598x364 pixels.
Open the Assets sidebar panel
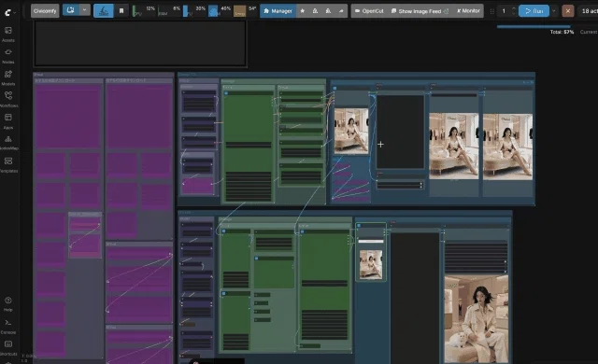coord(8,34)
